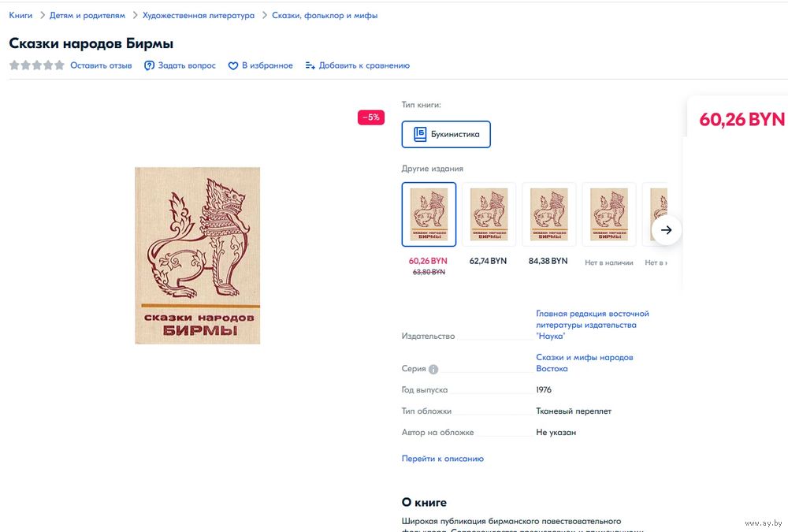Select the Букинистика book type option
The width and height of the screenshot is (788, 532).
[x=446, y=134]
